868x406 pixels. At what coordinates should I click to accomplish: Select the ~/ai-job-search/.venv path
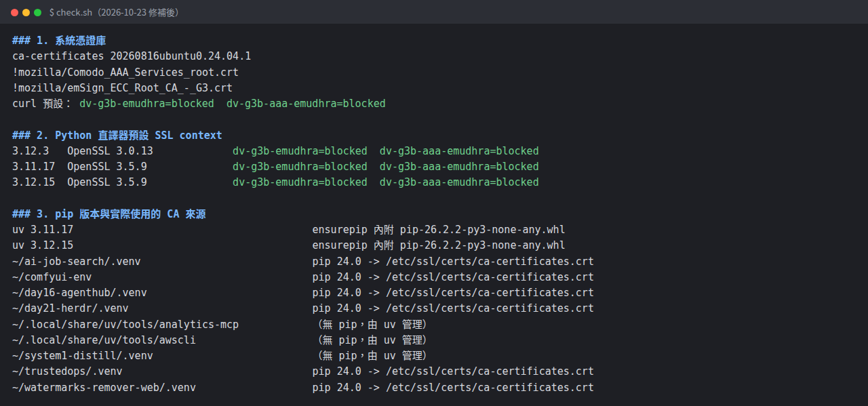tap(77, 261)
